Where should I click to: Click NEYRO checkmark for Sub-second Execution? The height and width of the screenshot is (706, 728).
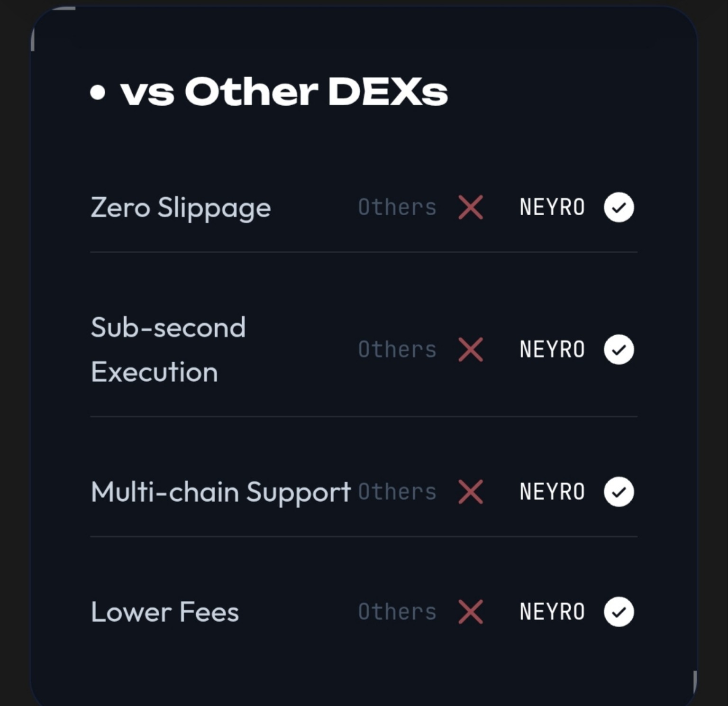(619, 349)
